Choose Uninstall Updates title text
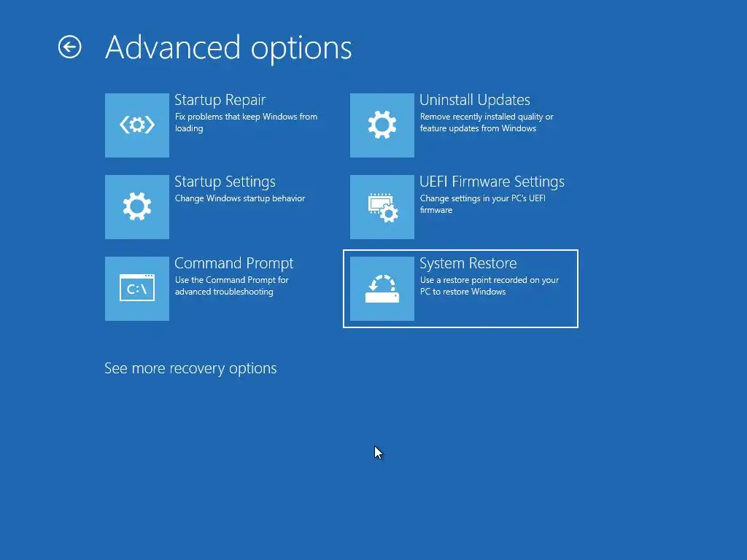 point(474,100)
